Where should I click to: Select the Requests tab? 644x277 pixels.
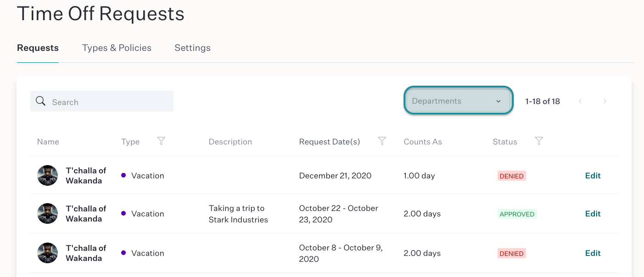tap(38, 48)
